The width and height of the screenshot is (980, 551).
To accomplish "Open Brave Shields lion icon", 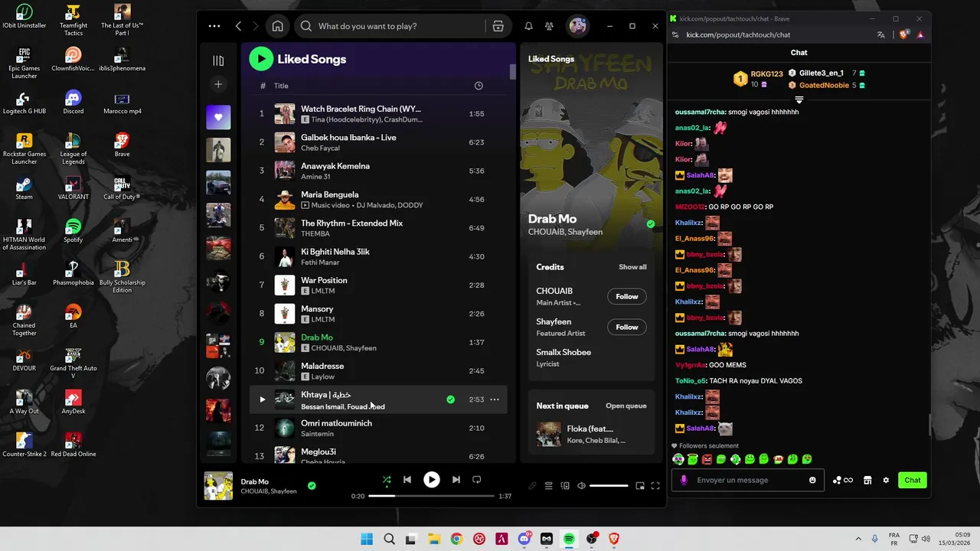I will [903, 34].
